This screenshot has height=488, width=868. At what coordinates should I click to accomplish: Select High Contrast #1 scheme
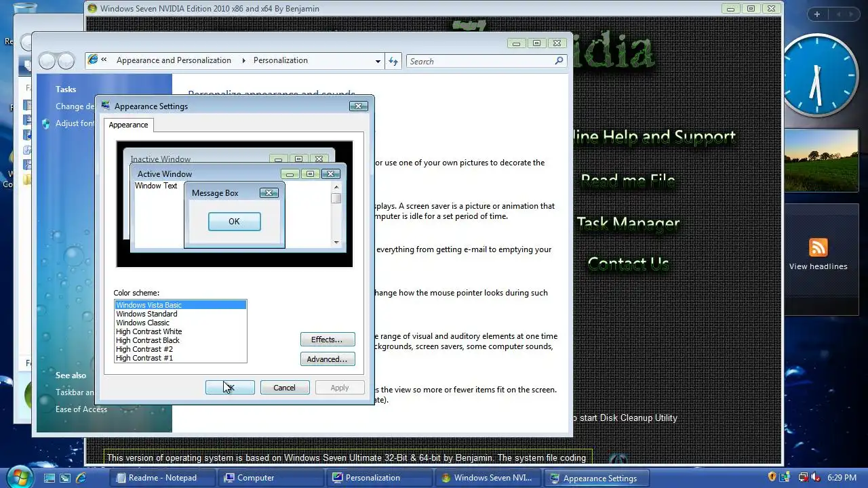180,358
